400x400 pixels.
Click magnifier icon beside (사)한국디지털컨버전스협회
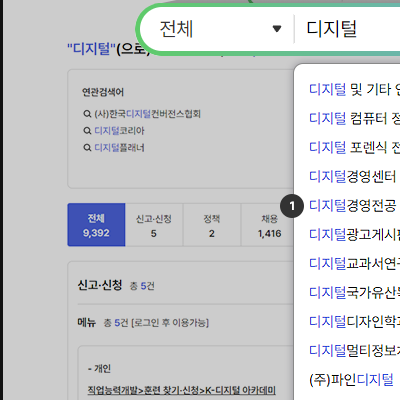pyautogui.click(x=87, y=114)
